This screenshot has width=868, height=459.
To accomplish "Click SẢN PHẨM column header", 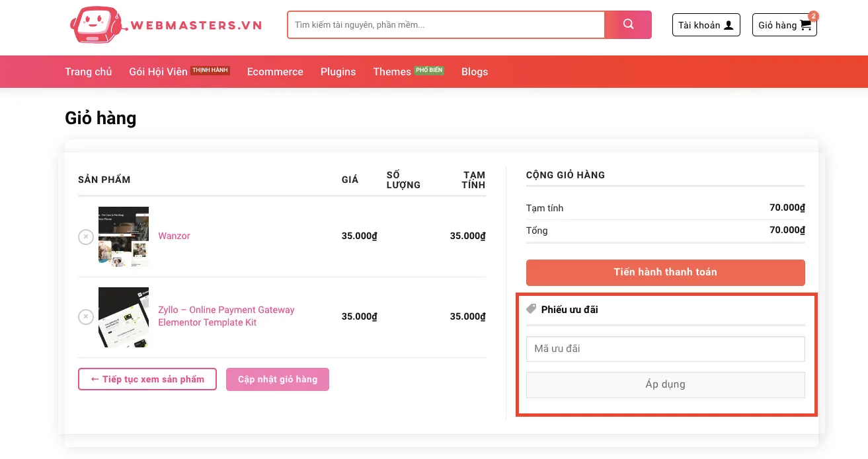I will click(104, 180).
